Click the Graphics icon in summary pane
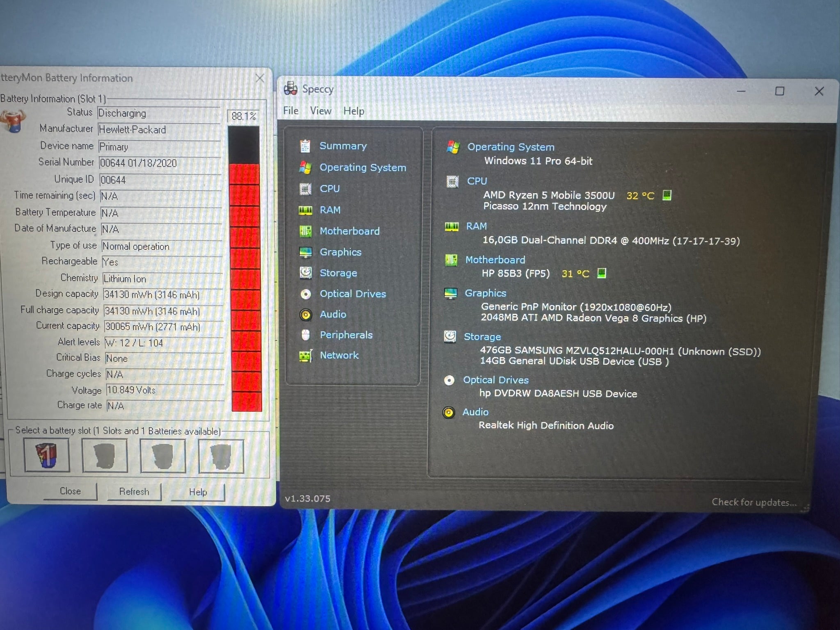Image resolution: width=840 pixels, height=630 pixels. 450,293
